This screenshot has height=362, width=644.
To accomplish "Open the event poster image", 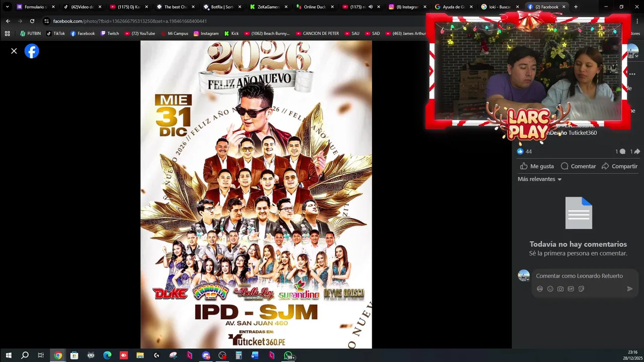I will pyautogui.click(x=256, y=194).
